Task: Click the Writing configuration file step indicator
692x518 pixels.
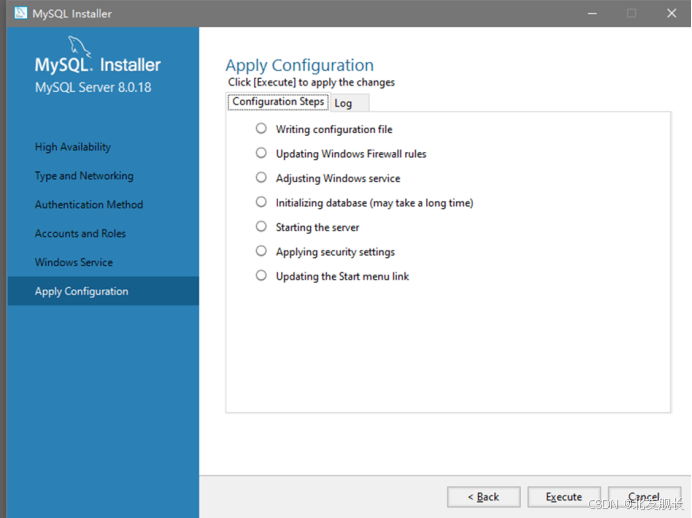Action: pos(261,128)
